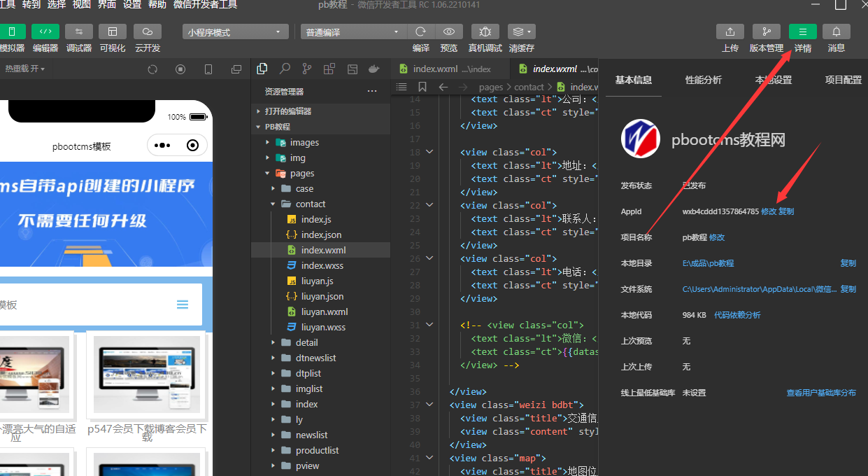Open 版本管理 version management
The image size is (868, 476).
[767, 32]
